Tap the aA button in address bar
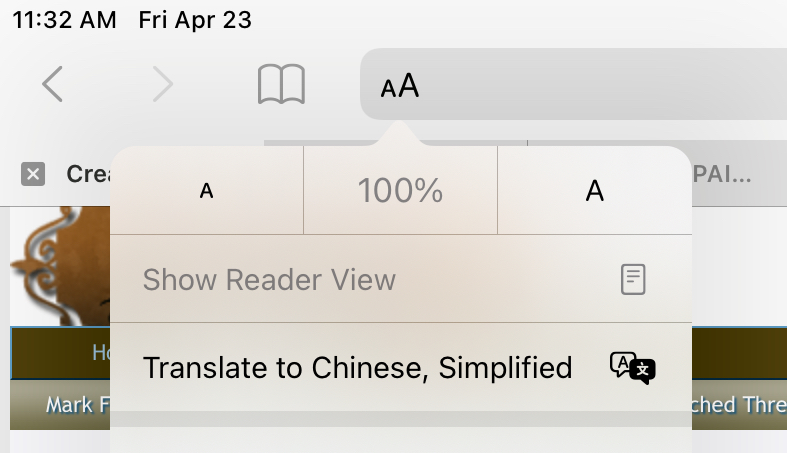 click(x=400, y=86)
